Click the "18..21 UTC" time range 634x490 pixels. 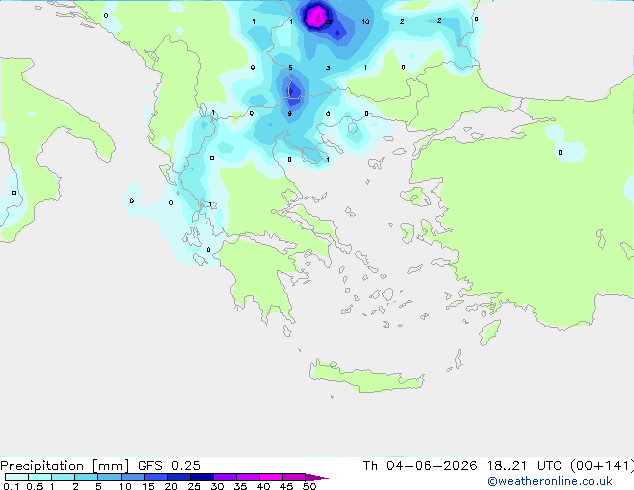524,466
